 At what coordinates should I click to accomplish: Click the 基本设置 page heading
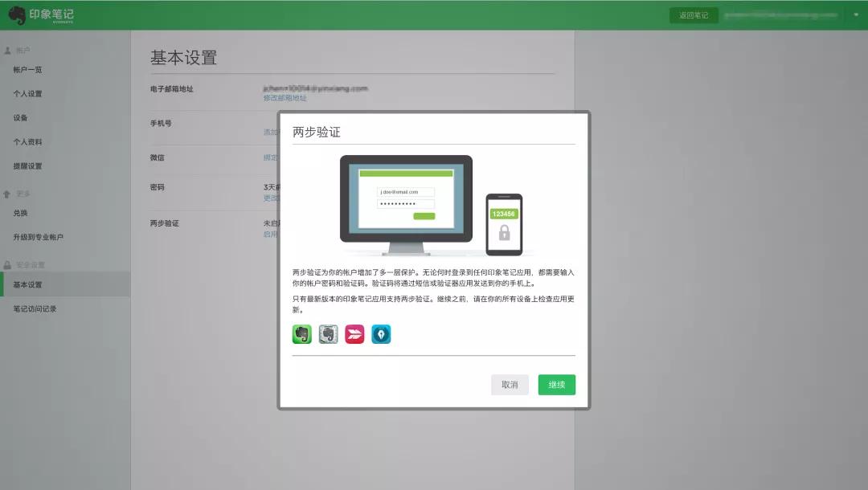183,58
